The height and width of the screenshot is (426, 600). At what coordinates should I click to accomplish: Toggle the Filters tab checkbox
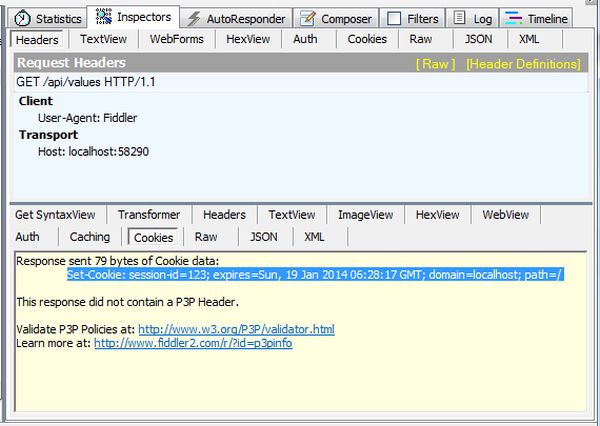tap(394, 18)
